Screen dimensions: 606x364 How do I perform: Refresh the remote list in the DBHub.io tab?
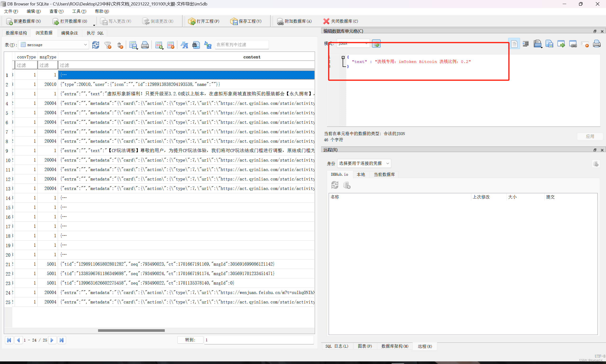coord(335,185)
